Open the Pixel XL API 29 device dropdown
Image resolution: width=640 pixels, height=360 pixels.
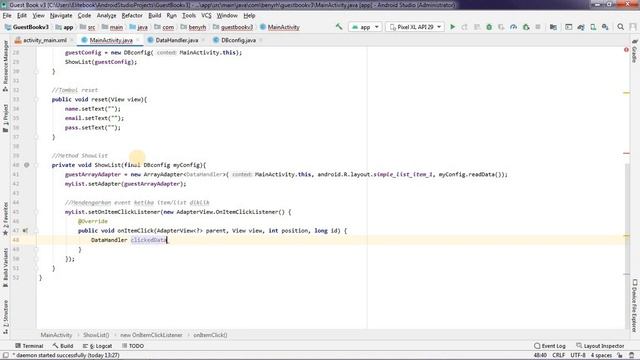[415, 27]
